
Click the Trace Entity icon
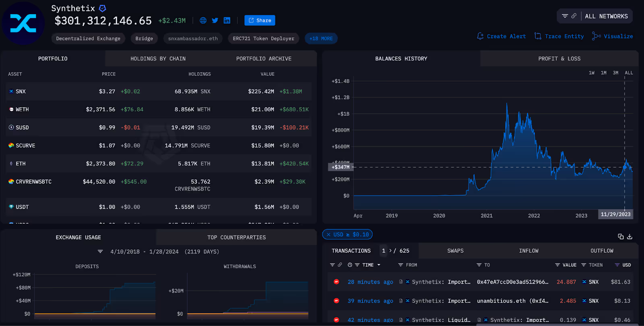[x=538, y=36]
